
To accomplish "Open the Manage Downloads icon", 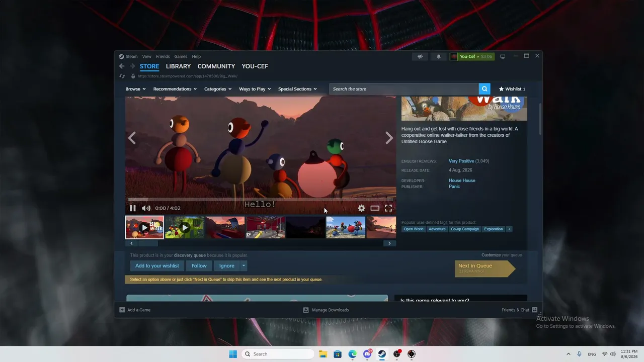I will (306, 310).
